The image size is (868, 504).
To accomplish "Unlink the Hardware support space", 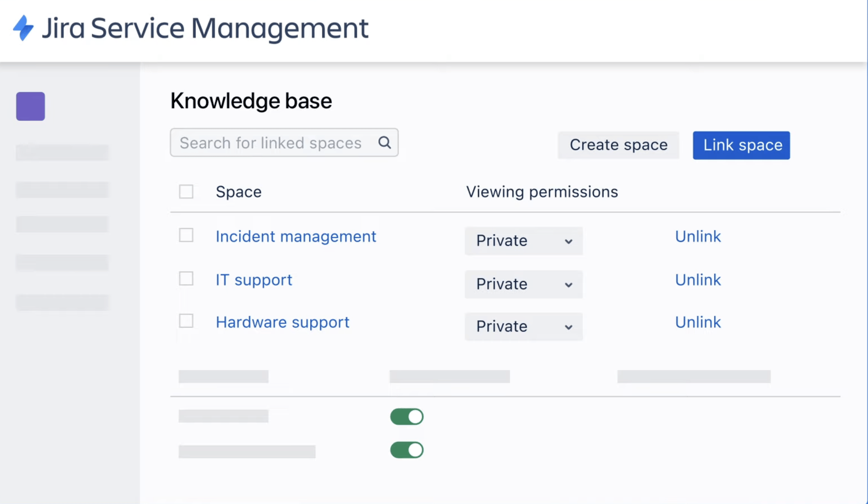I will [x=698, y=322].
